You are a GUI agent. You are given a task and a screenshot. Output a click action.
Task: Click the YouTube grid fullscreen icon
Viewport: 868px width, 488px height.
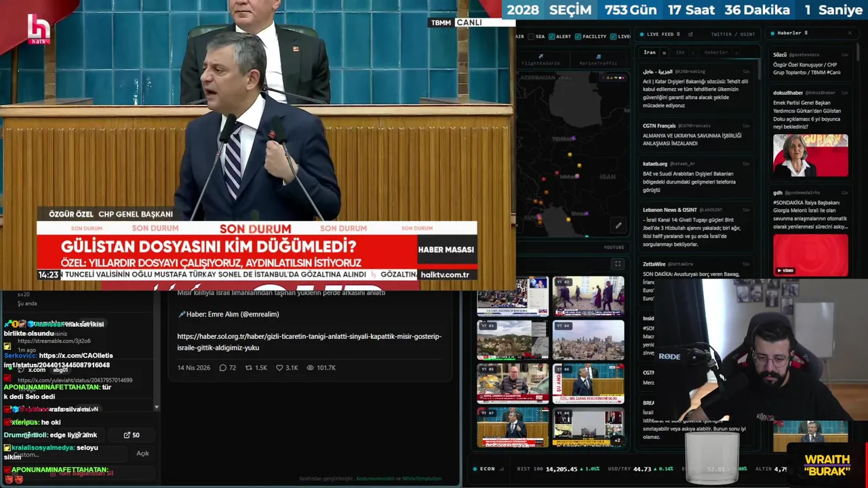pos(617,264)
